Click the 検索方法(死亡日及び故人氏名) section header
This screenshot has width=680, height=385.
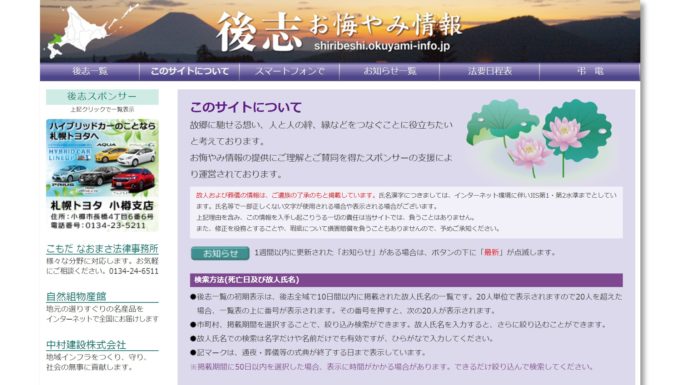pyautogui.click(x=406, y=280)
